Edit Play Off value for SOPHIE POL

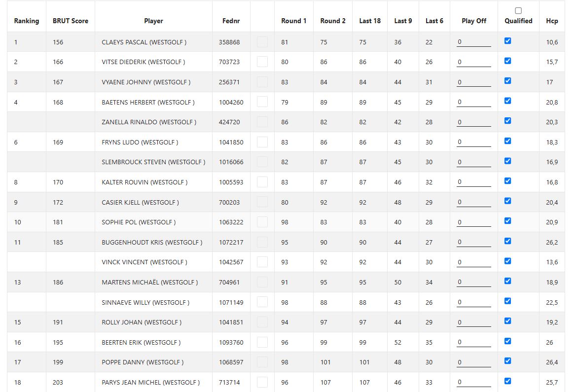click(473, 222)
